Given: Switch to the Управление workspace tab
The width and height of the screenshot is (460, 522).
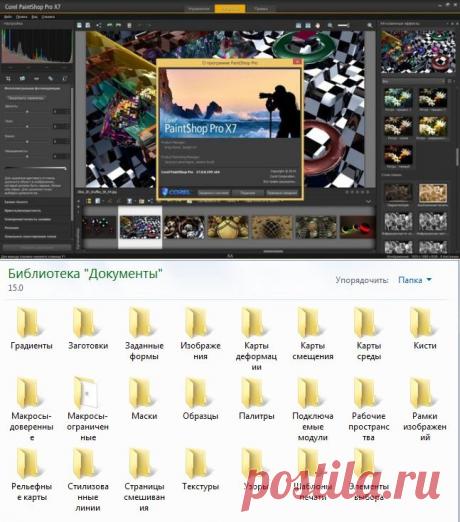Looking at the screenshot, I should coord(199,9).
